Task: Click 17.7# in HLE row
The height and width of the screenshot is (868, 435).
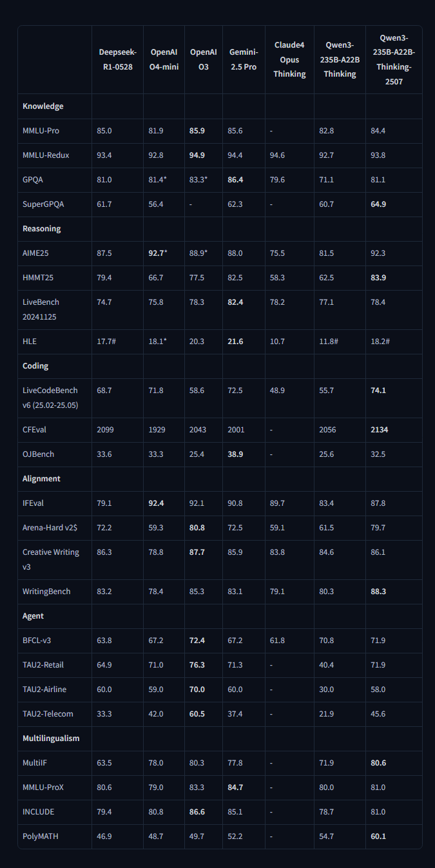Action: [x=106, y=342]
